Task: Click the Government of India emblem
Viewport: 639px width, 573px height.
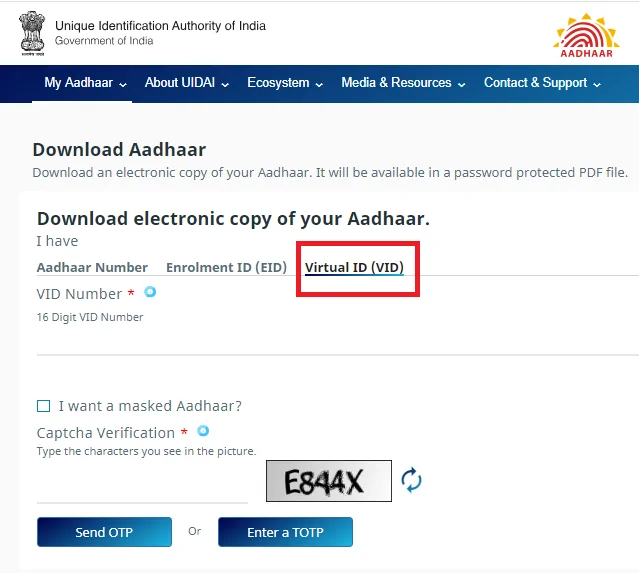Action: coord(32,33)
